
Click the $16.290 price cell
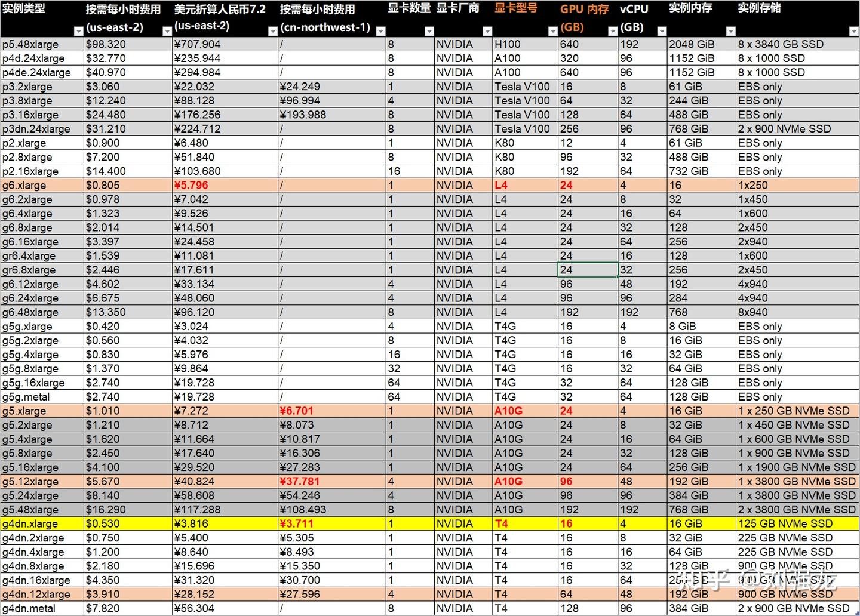(x=128, y=510)
